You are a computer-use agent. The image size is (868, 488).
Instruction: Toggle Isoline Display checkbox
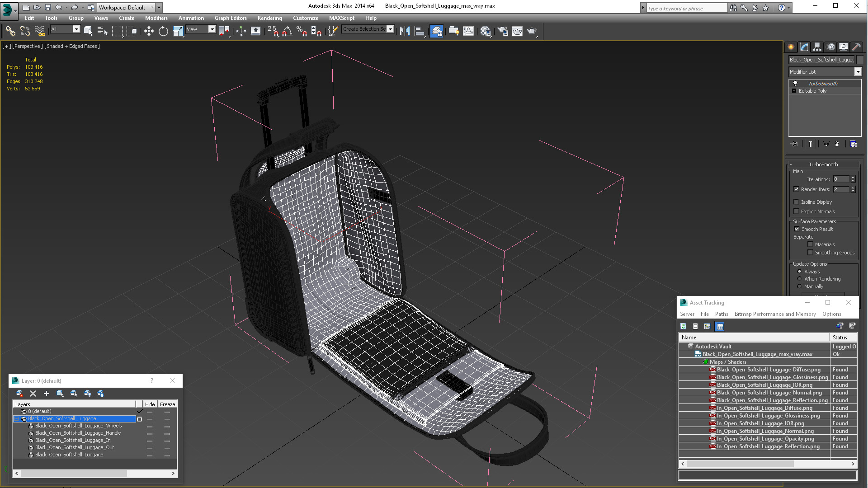click(796, 202)
